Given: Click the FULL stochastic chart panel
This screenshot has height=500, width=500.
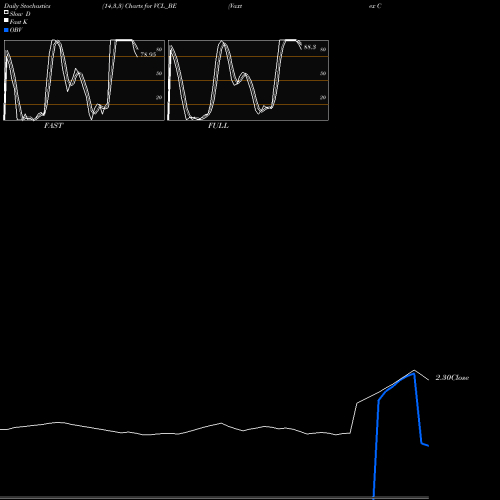Looking at the screenshot, I should coord(248,80).
